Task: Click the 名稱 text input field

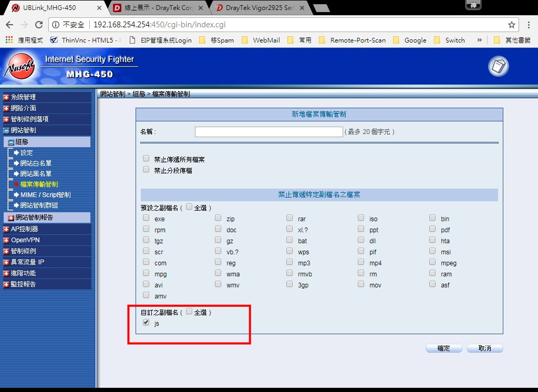Action: (268, 132)
